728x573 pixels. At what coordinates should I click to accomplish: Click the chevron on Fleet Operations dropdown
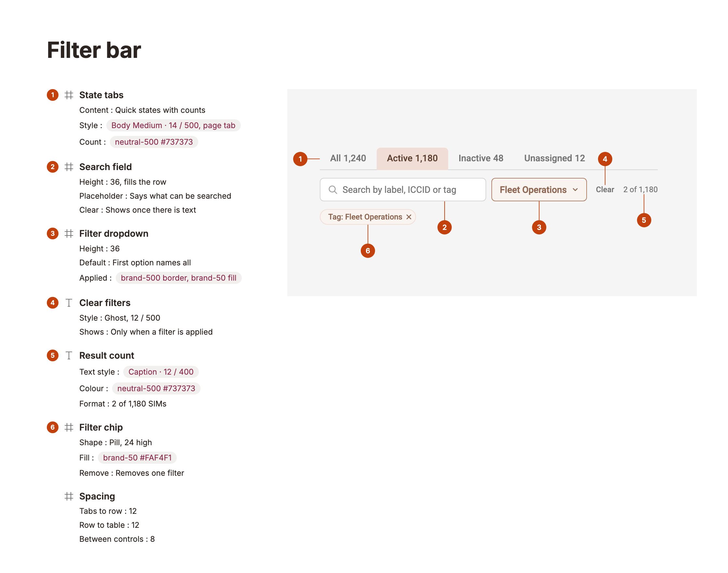click(x=575, y=190)
